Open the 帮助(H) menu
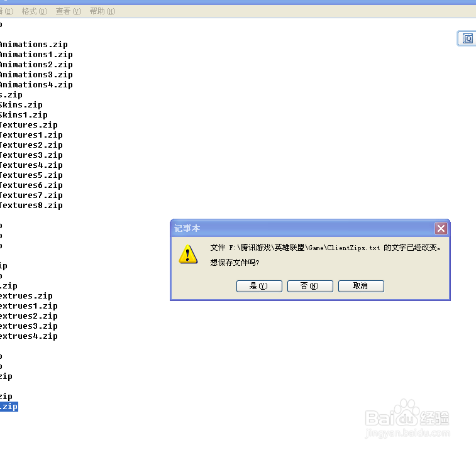This screenshot has width=476, height=450. (102, 11)
